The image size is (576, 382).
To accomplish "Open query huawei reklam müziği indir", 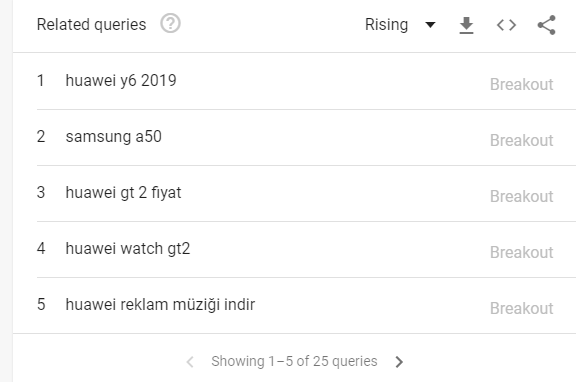I will (160, 304).
